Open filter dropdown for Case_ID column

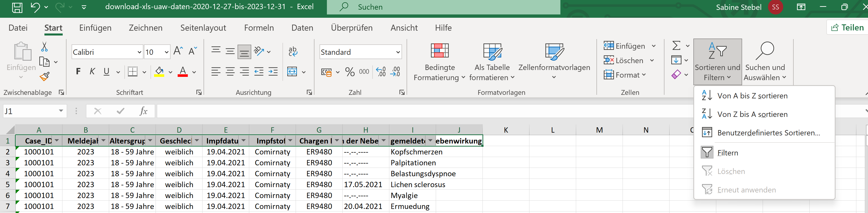[57, 141]
